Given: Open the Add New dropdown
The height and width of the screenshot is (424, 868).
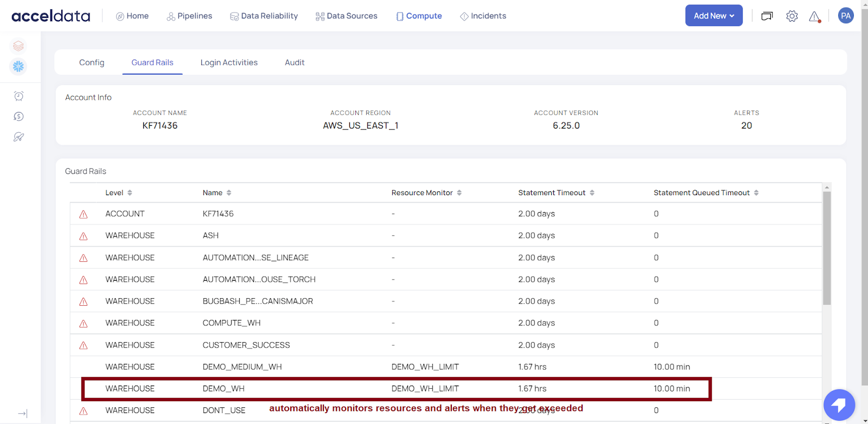Looking at the screenshot, I should 714,16.
